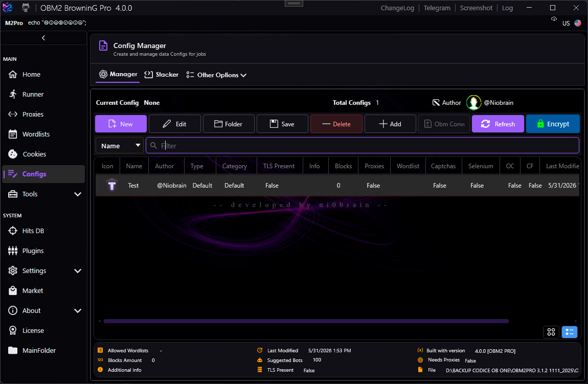This screenshot has width=588, height=384.
Task: Expand the About submenu
Action: [x=78, y=310]
